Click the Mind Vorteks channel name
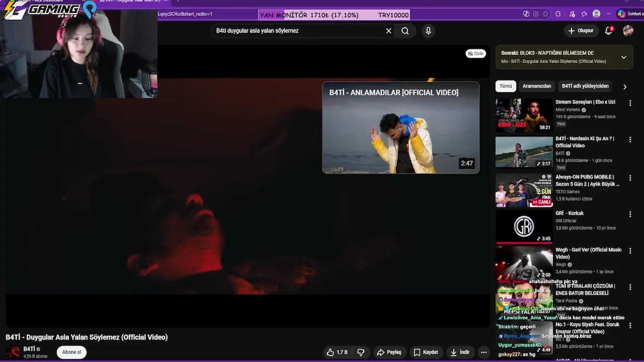The width and height of the screenshot is (644, 362). point(568,110)
